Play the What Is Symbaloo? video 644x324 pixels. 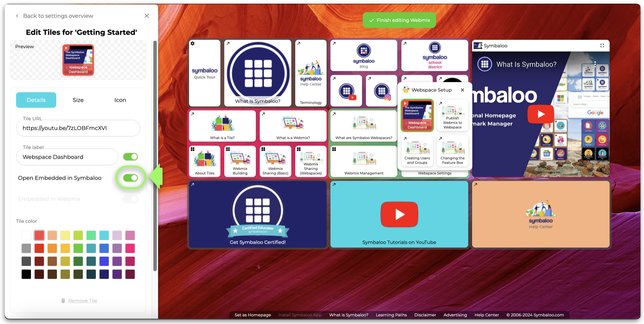point(541,114)
